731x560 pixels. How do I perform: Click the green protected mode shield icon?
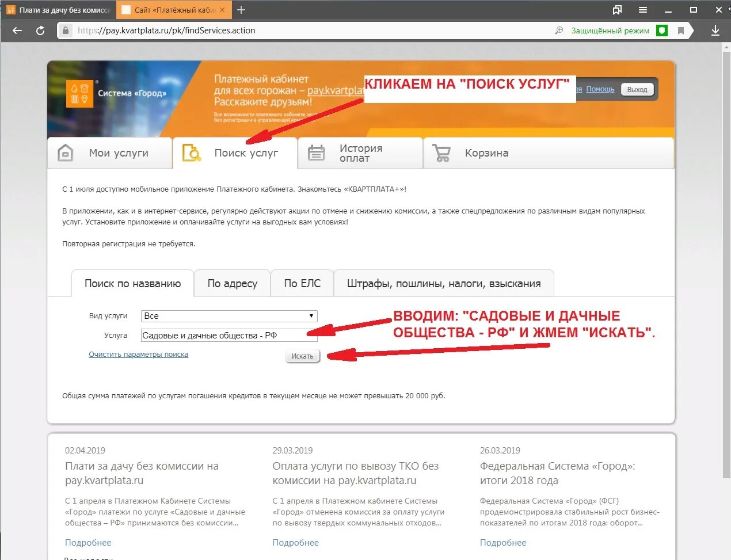(662, 31)
